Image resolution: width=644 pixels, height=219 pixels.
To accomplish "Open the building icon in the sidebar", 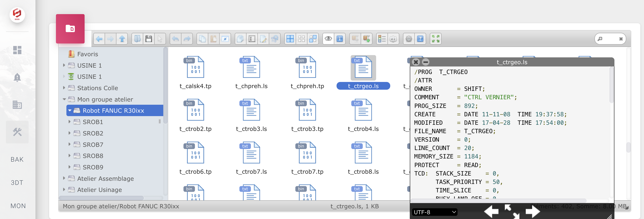I will (17, 105).
